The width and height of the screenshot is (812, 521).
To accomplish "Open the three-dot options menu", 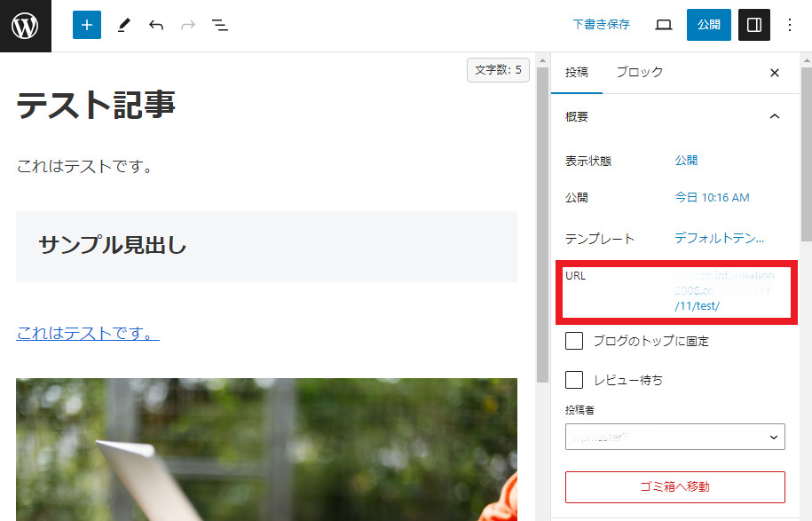I will (x=790, y=25).
